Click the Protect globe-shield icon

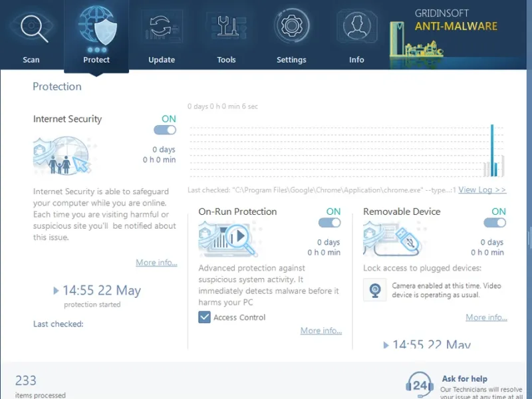pos(97,27)
